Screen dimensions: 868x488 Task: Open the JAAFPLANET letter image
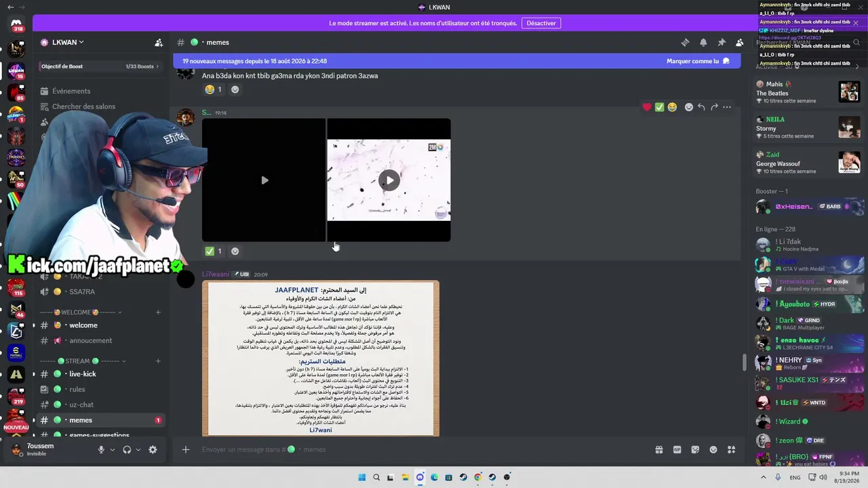click(x=321, y=359)
